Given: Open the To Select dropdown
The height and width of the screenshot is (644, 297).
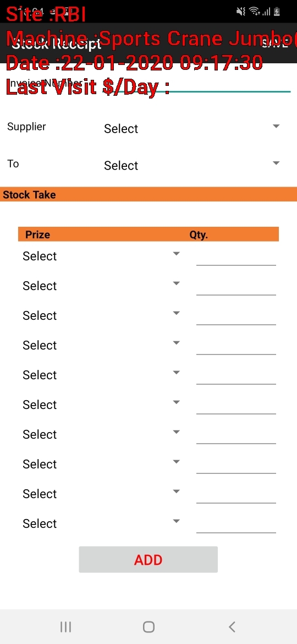Looking at the screenshot, I should point(192,165).
